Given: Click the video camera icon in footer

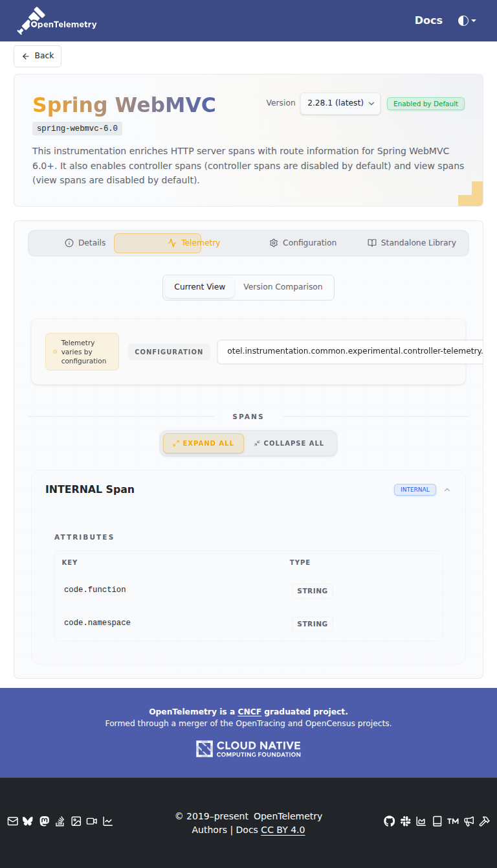Looking at the screenshot, I should 92,821.
